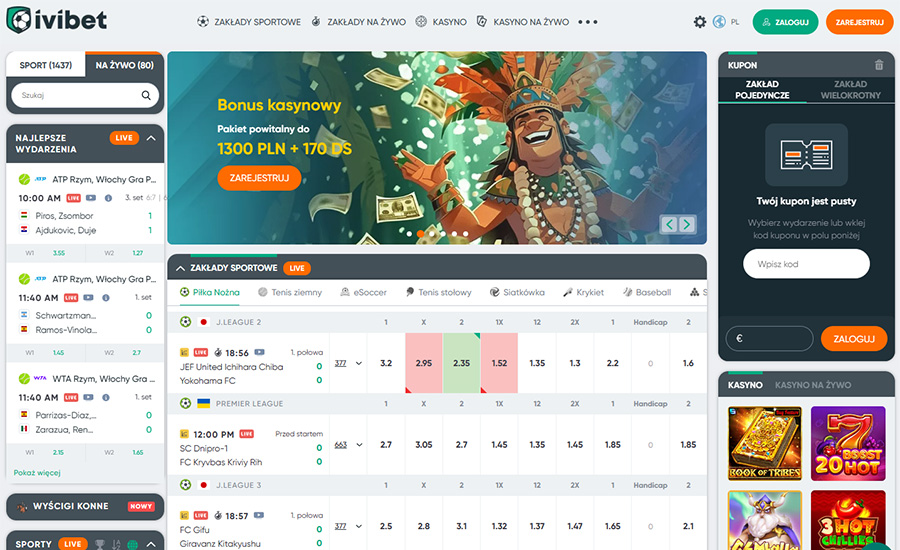Screen dimensions: 900x550
Task: Show next banner slide with right arrow
Action: pyautogui.click(x=687, y=224)
